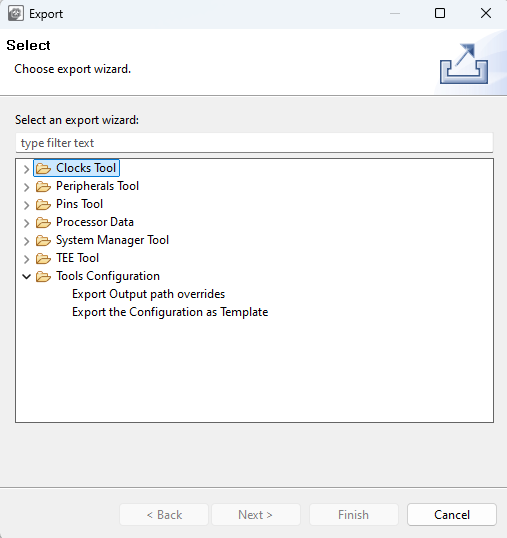Expand the Processor Data node

tap(26, 223)
